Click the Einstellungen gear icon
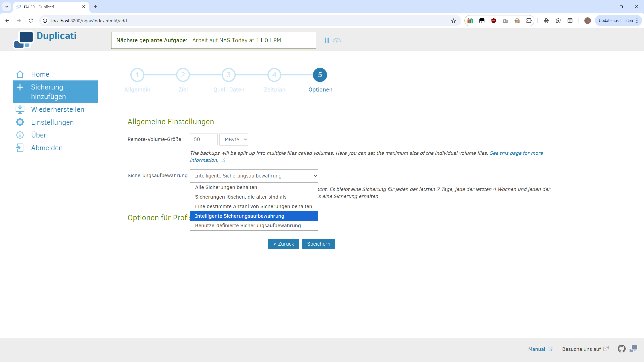 point(20,122)
